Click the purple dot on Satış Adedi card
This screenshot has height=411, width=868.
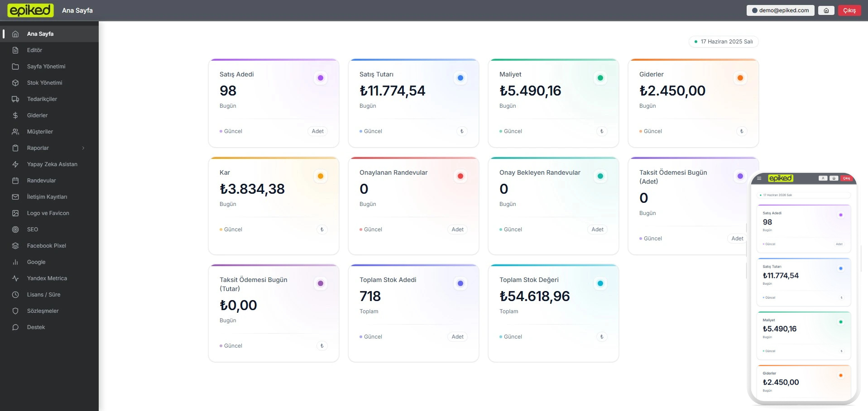click(x=321, y=78)
